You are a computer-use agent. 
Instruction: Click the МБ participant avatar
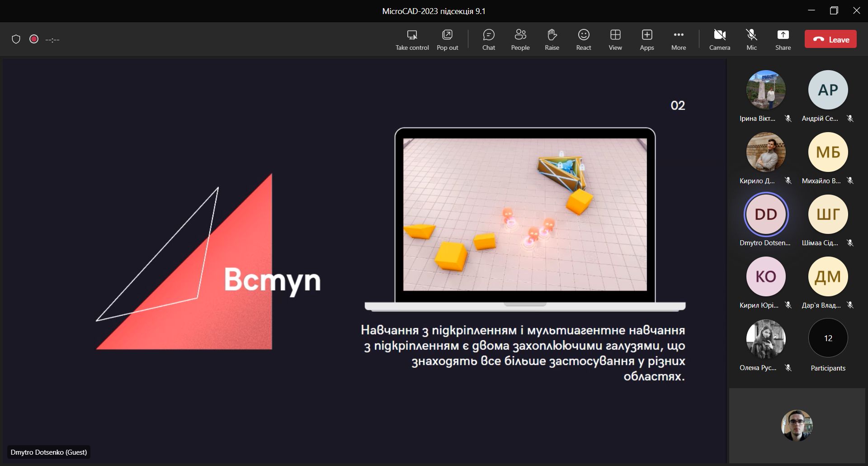(828, 152)
